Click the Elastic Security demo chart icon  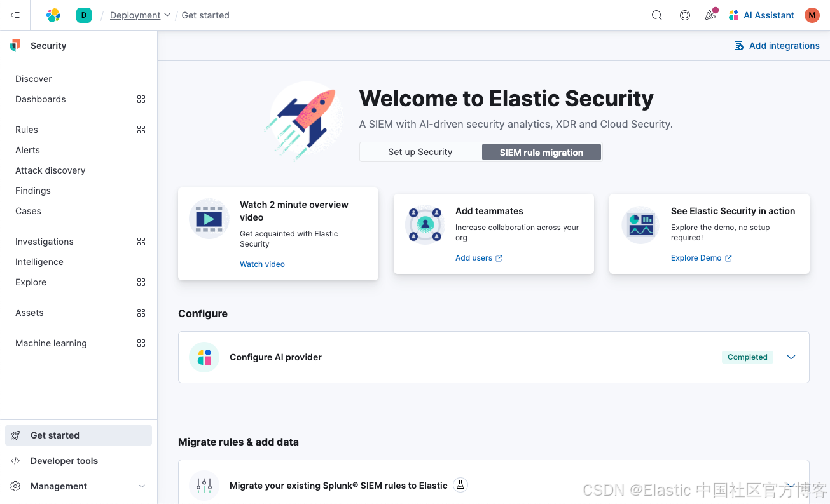[640, 224]
